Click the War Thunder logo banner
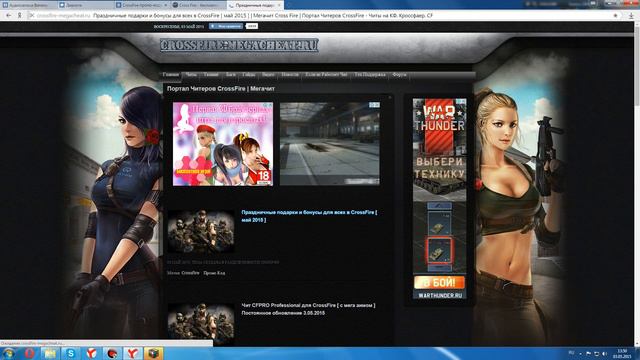 coord(440,118)
